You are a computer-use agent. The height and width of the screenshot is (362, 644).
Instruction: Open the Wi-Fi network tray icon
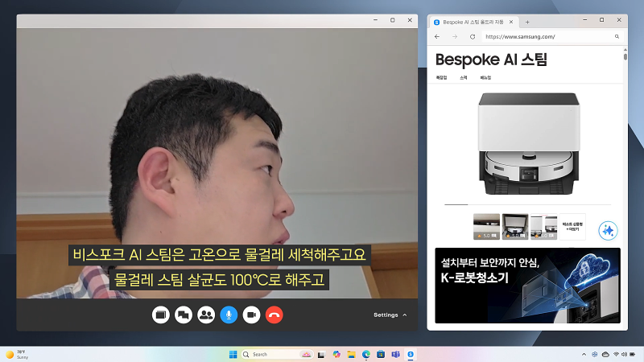coord(616,354)
